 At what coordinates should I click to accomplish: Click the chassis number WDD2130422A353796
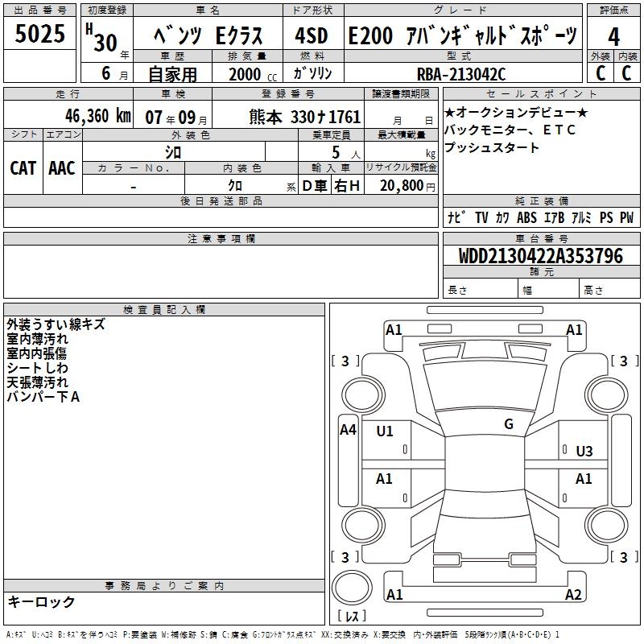point(540,257)
